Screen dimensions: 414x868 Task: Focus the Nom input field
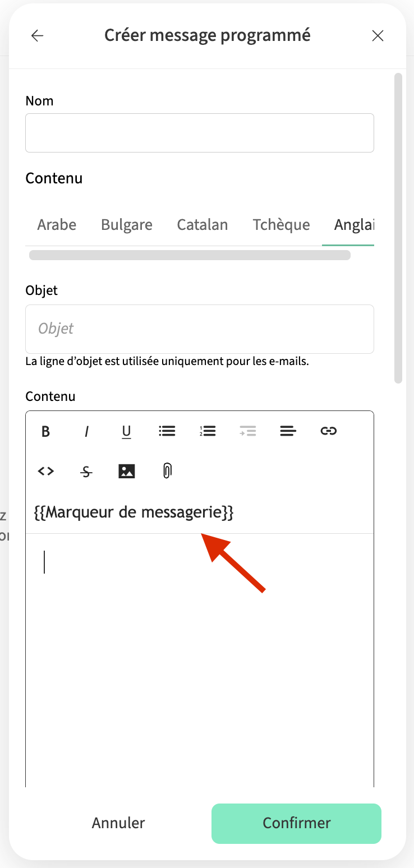(200, 133)
